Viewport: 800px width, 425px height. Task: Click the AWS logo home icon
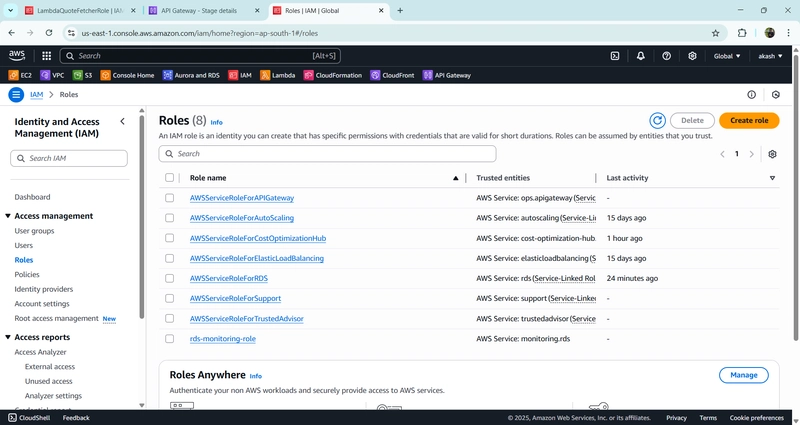point(17,56)
